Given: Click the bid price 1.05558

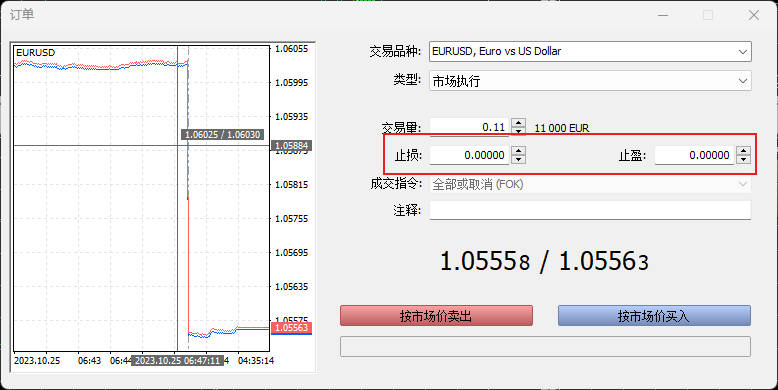Looking at the screenshot, I should point(485,261).
